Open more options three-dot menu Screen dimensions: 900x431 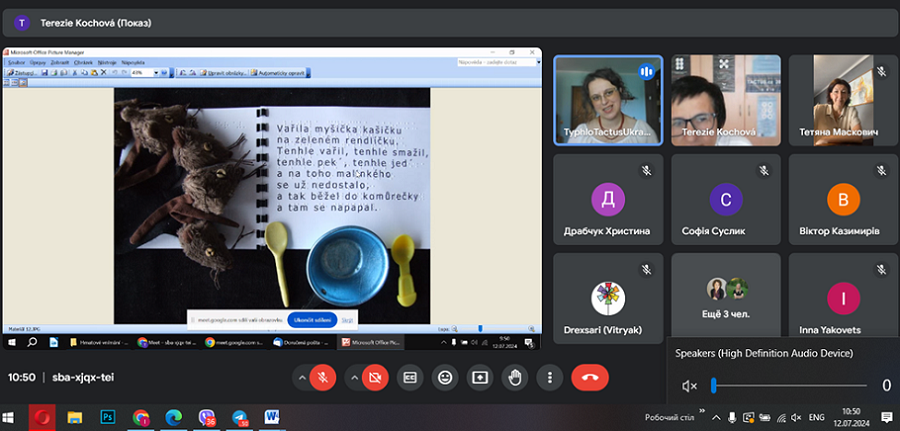(550, 378)
